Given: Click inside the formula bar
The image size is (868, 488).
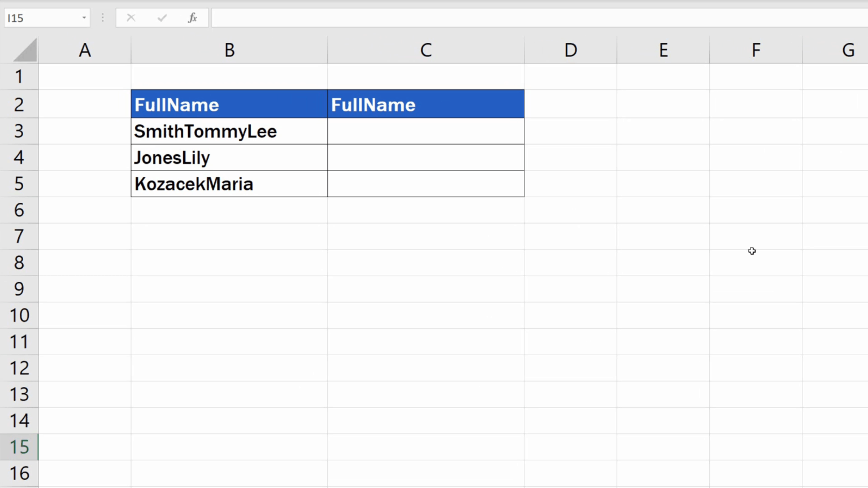Looking at the screenshot, I should [x=396, y=18].
